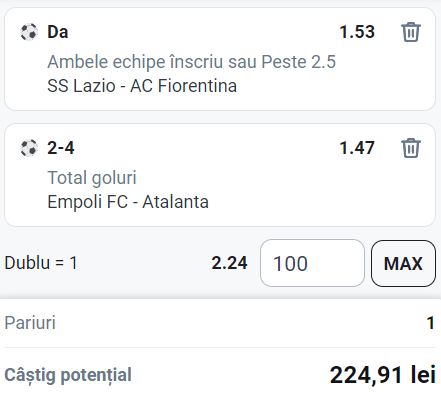Screen dimensions: 441x393
Task: Select the 1.47 odds value
Action: [x=357, y=148]
